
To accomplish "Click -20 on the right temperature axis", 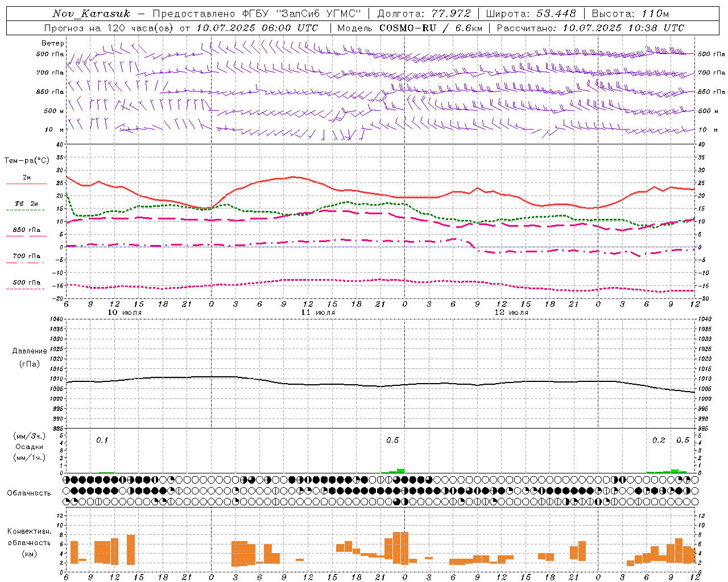I will [x=703, y=298].
